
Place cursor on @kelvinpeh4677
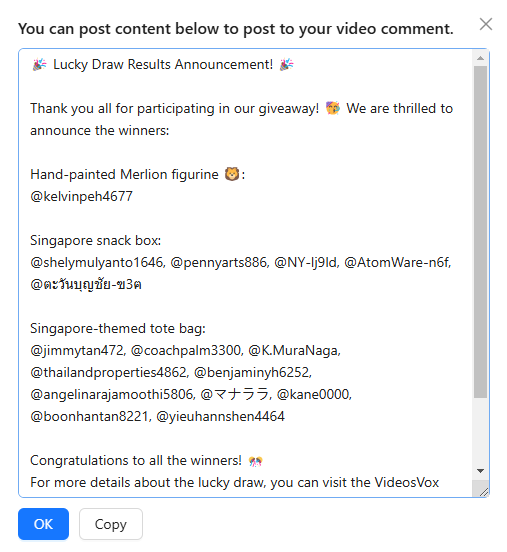tap(81, 196)
